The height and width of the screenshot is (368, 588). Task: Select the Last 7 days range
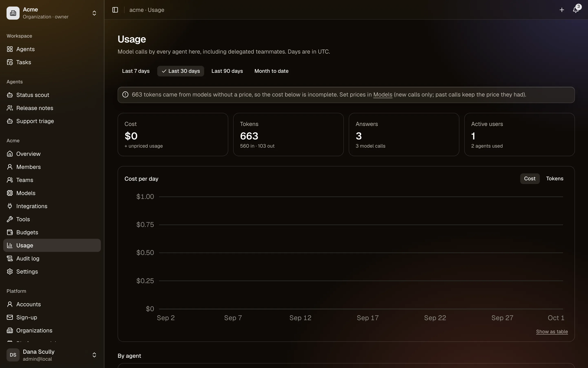136,71
